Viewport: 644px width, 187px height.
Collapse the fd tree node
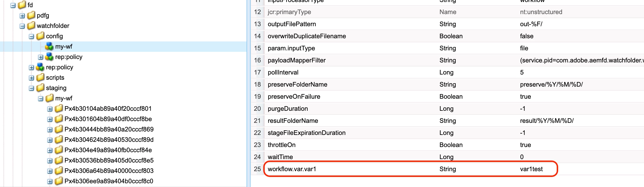(x=13, y=5)
